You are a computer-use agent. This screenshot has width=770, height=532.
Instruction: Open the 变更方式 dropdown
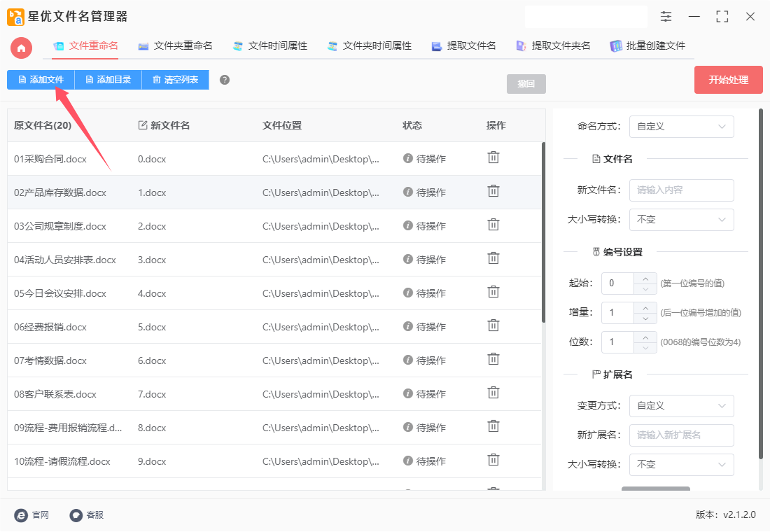click(681, 405)
